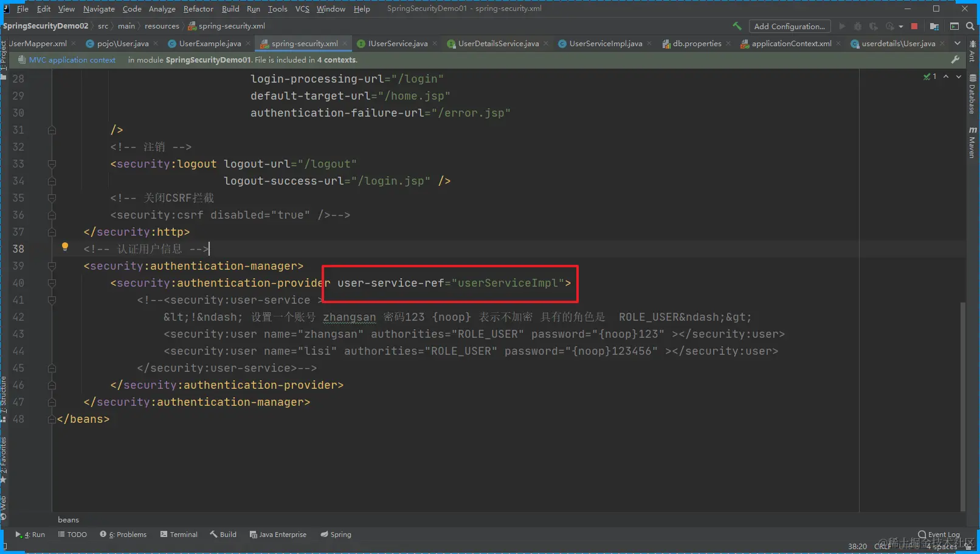Open the Spring tool window
The image size is (980, 554).
click(336, 535)
